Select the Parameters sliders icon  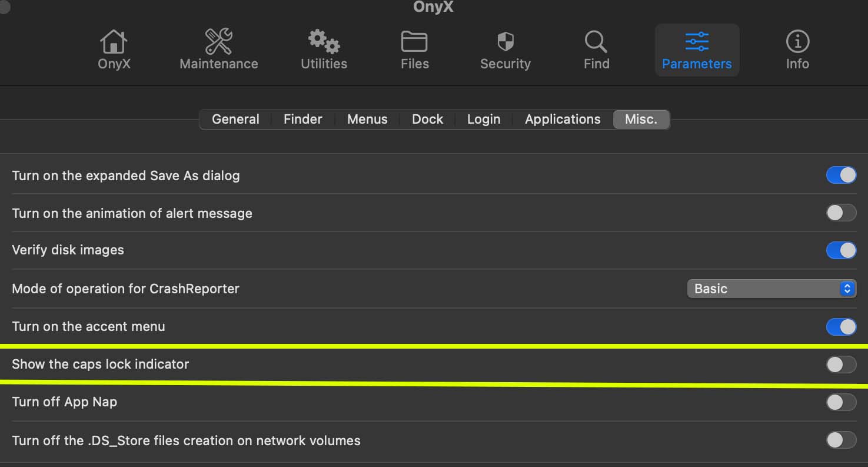pos(697,42)
